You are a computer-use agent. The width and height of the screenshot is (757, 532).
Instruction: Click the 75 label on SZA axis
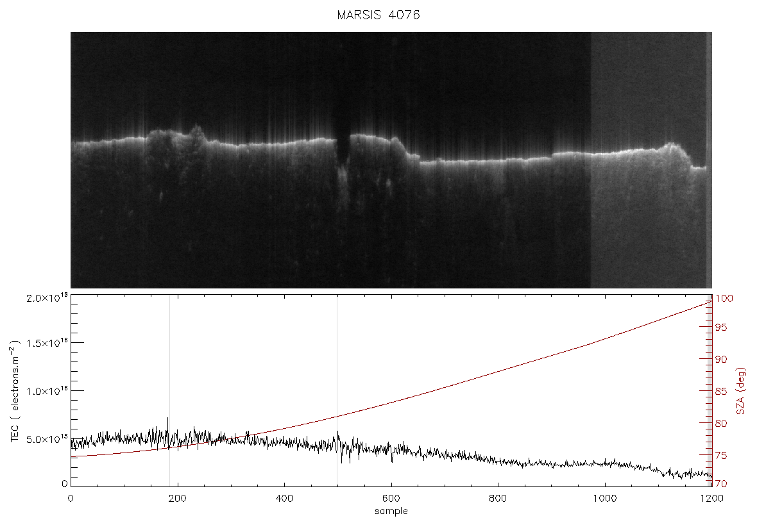(721, 455)
